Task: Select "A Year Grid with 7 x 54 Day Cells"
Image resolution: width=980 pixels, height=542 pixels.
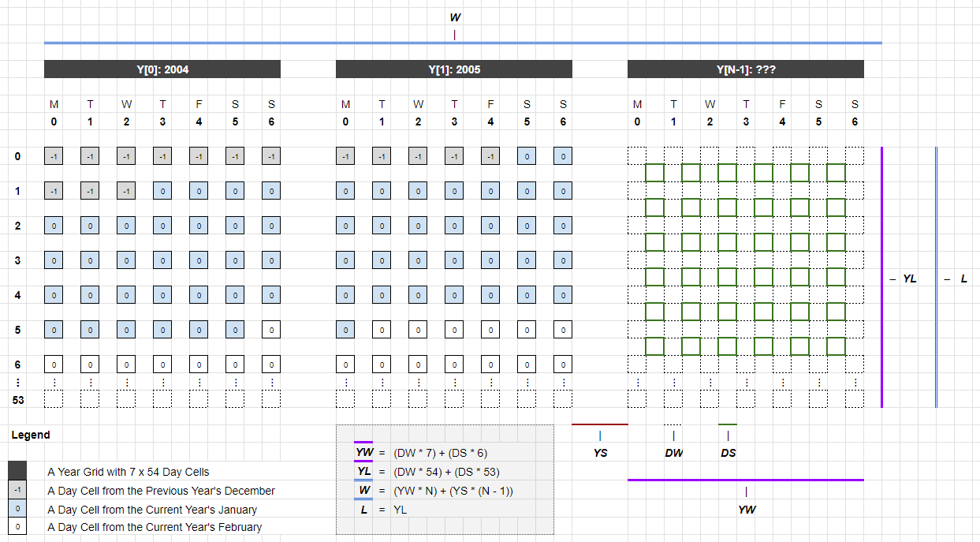Action: click(x=129, y=472)
